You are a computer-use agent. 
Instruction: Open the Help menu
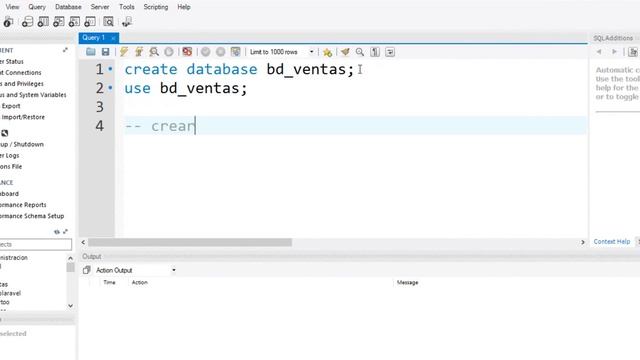(x=184, y=7)
